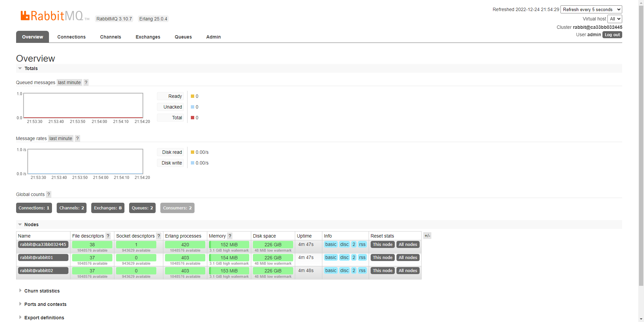
Task: Toggle the Ready series in the legend
Action: pyautogui.click(x=171, y=96)
